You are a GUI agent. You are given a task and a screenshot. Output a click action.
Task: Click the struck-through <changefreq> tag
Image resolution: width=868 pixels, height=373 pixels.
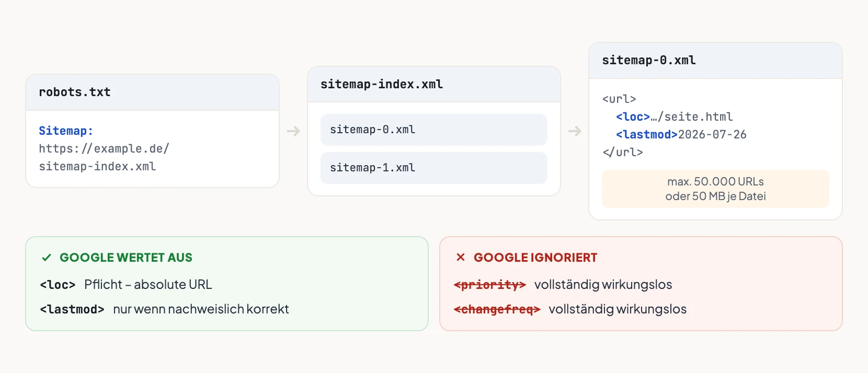(497, 309)
